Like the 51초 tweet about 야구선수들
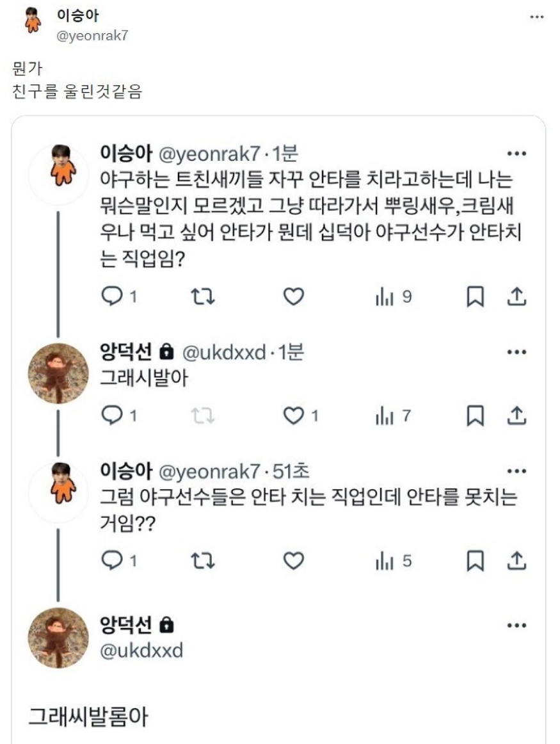 coord(293,562)
